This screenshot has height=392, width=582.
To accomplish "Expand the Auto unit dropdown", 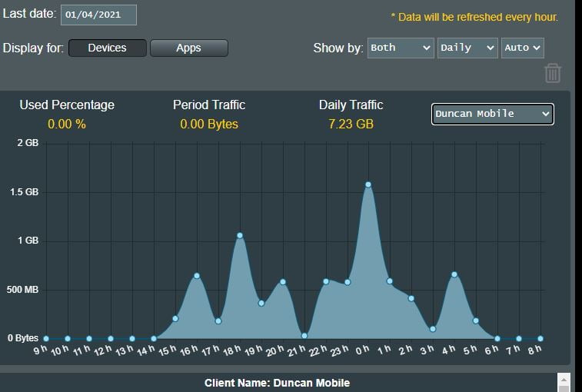I will tap(522, 48).
